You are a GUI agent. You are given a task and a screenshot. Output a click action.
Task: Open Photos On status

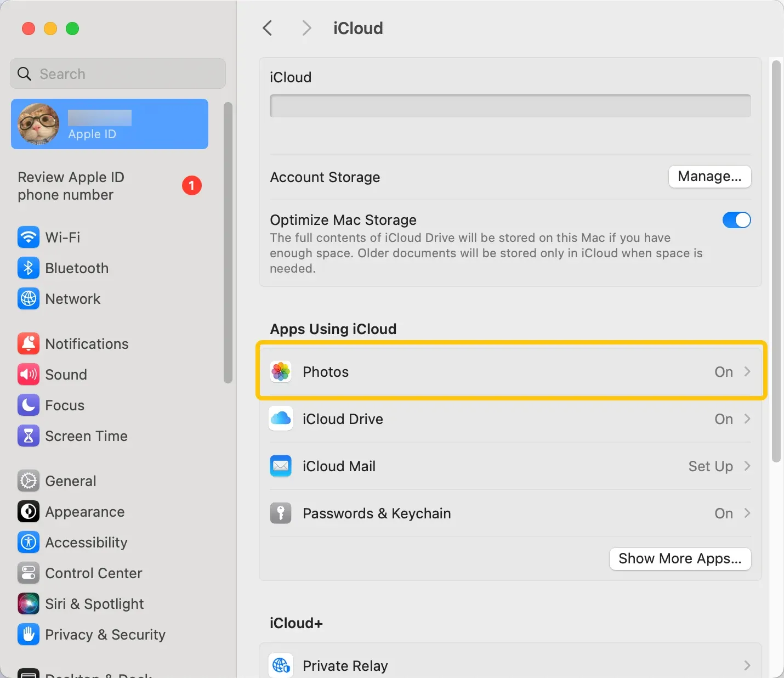(x=724, y=372)
